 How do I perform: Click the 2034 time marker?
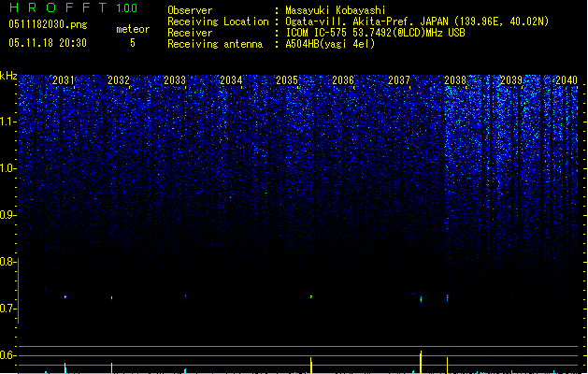point(231,80)
